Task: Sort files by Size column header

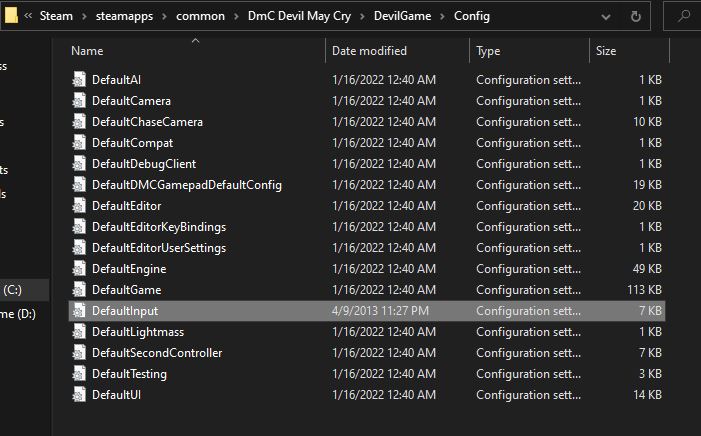Action: pos(606,50)
